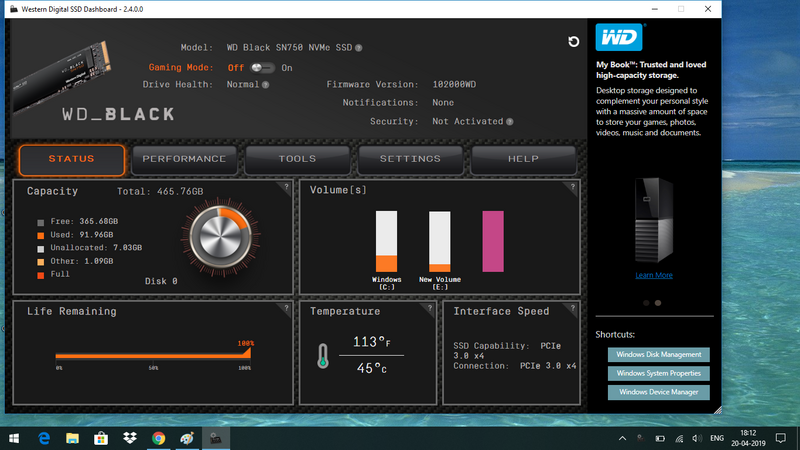Select the second carousel dot in ad panel
The width and height of the screenshot is (800, 450).
point(658,303)
